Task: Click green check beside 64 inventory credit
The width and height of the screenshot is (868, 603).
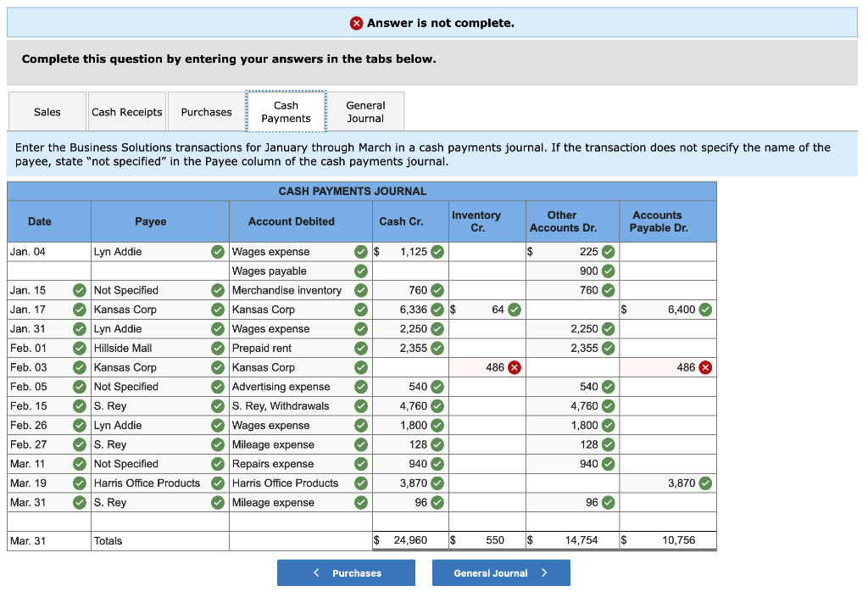Action: coord(515,310)
